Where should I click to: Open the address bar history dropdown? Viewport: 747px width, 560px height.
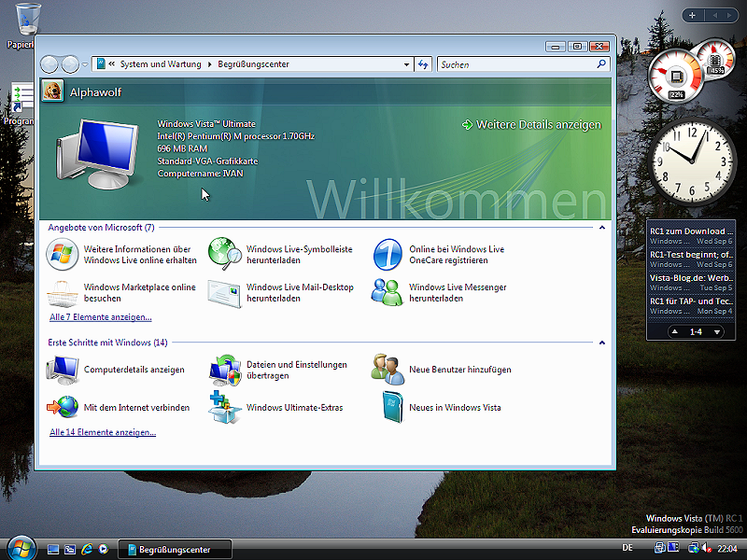[406, 64]
